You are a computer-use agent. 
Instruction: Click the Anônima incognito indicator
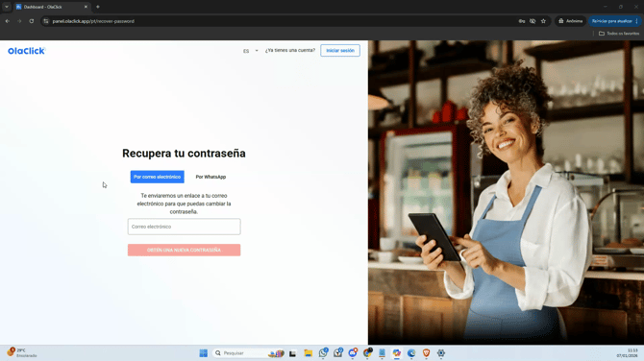tap(570, 21)
